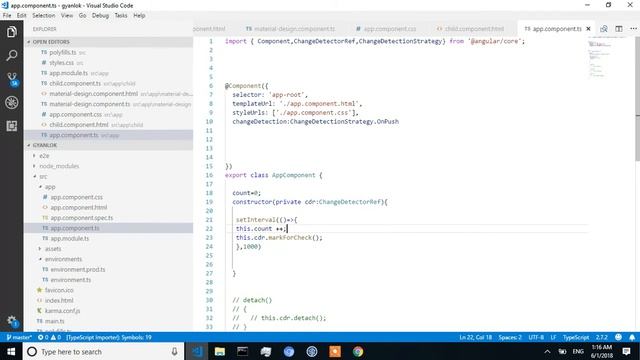Click the Open Changes icon in editor toolbar
The height and width of the screenshot is (360, 640).
[604, 29]
